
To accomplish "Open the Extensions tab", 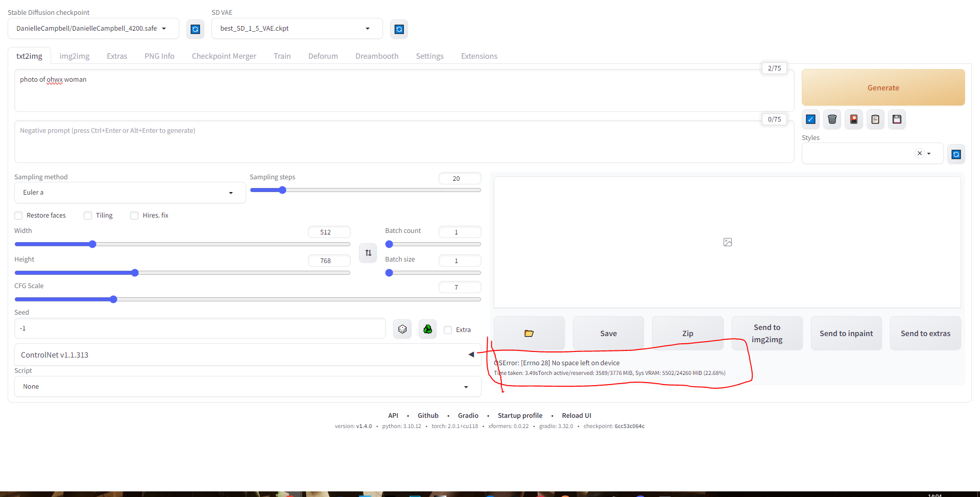I will [479, 56].
